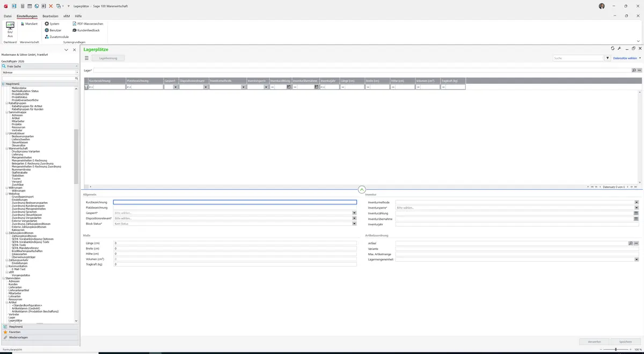Open System settings from the ribbon
644x354 pixels.
click(52, 24)
